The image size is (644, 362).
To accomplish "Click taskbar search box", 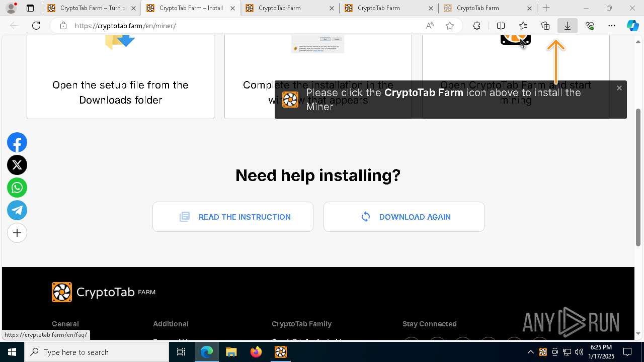I will (x=97, y=352).
